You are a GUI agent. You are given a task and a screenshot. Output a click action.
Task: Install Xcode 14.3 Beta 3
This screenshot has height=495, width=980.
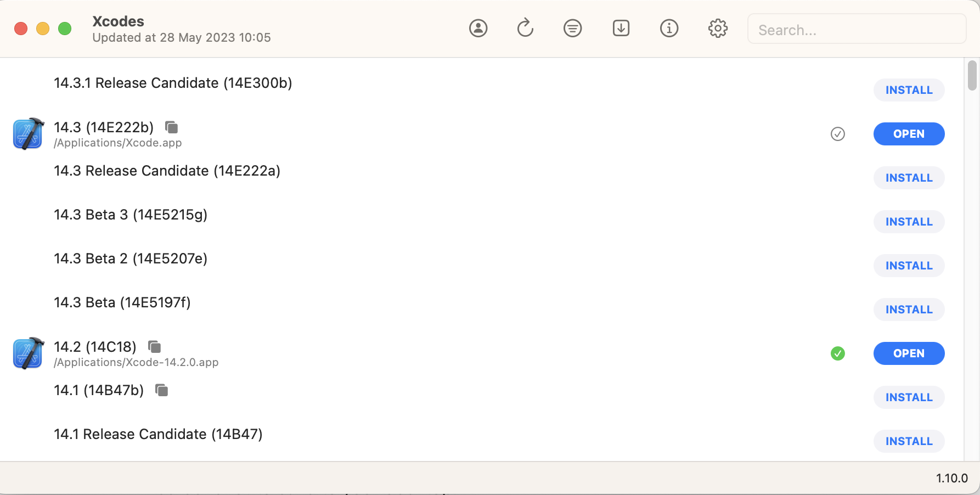pos(909,222)
